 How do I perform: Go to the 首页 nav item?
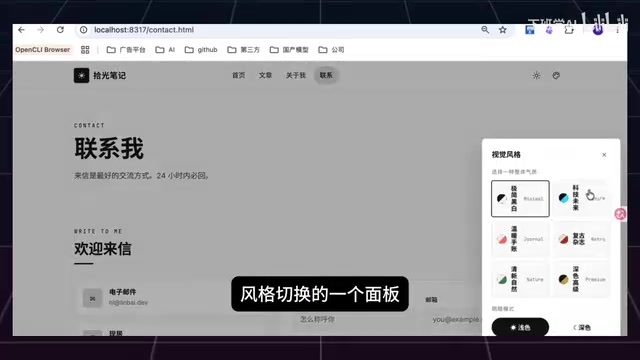pyautogui.click(x=238, y=76)
